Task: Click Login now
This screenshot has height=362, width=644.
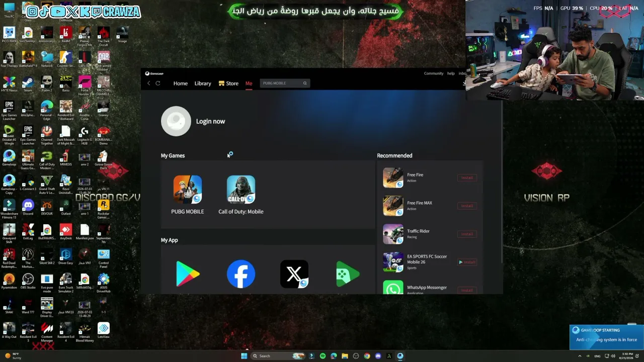Action: [210, 121]
